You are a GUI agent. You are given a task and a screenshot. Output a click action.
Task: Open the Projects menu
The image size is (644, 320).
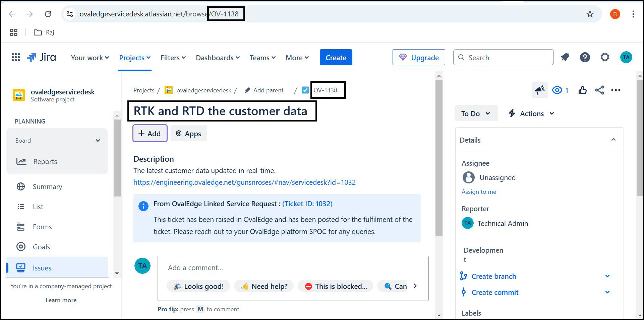point(134,58)
